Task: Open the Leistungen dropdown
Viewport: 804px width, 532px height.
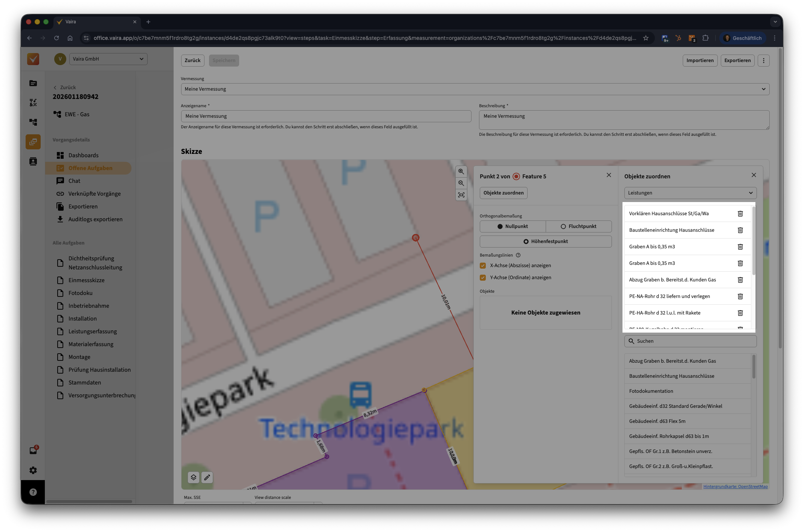Action: 690,193
